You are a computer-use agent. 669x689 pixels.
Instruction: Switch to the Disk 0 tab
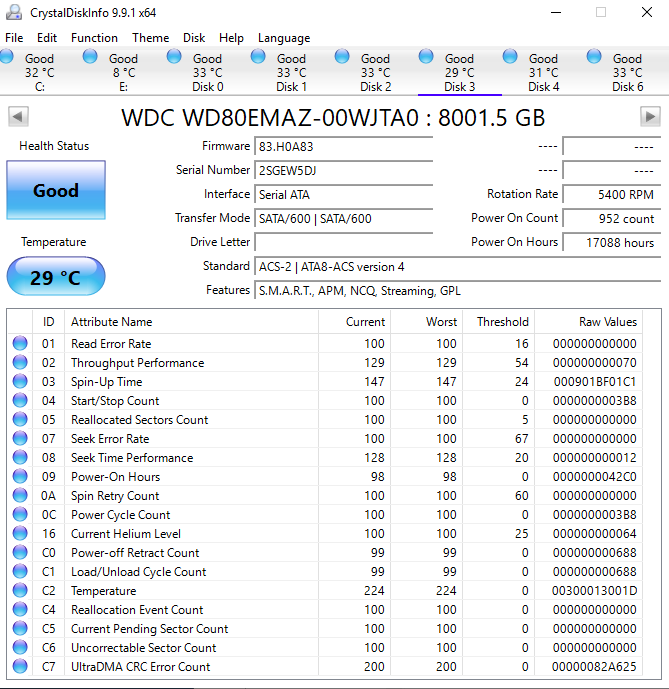click(208, 72)
